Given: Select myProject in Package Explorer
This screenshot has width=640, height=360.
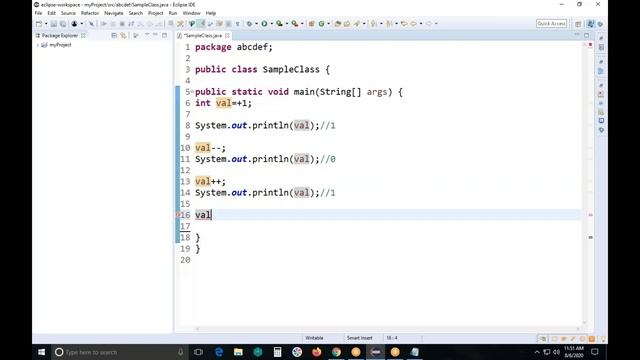Looking at the screenshot, I should 60,45.
